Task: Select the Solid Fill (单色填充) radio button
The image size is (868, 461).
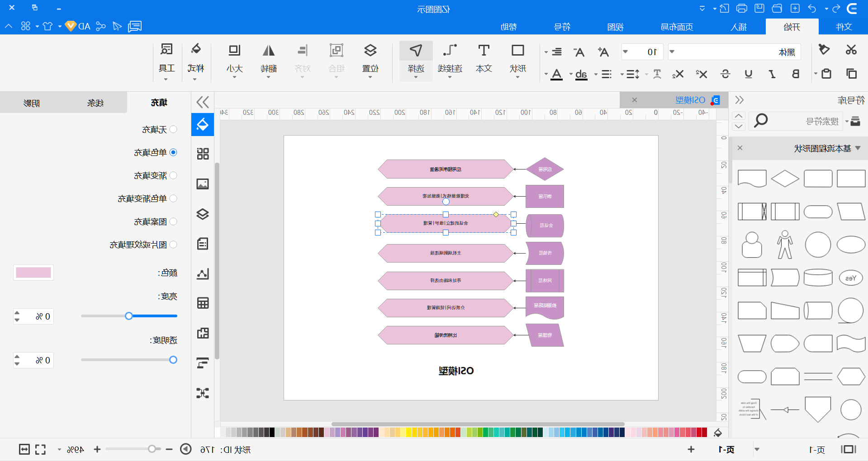Action: click(173, 152)
